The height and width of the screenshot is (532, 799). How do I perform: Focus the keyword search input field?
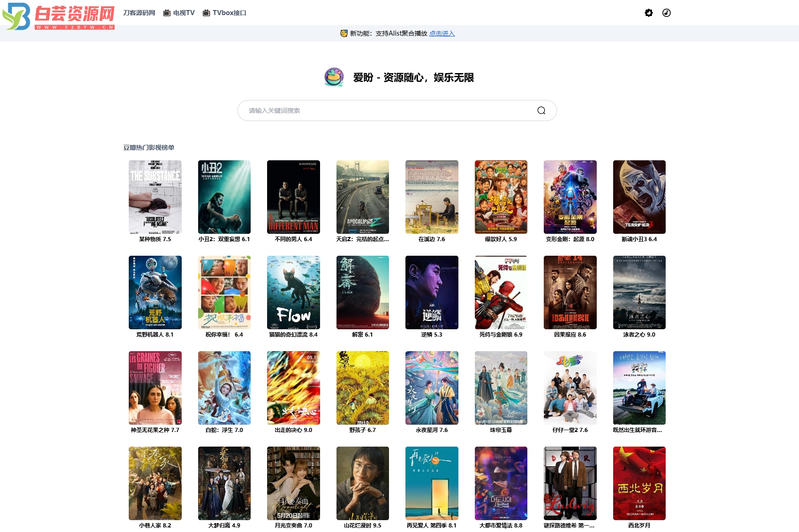[397, 111]
